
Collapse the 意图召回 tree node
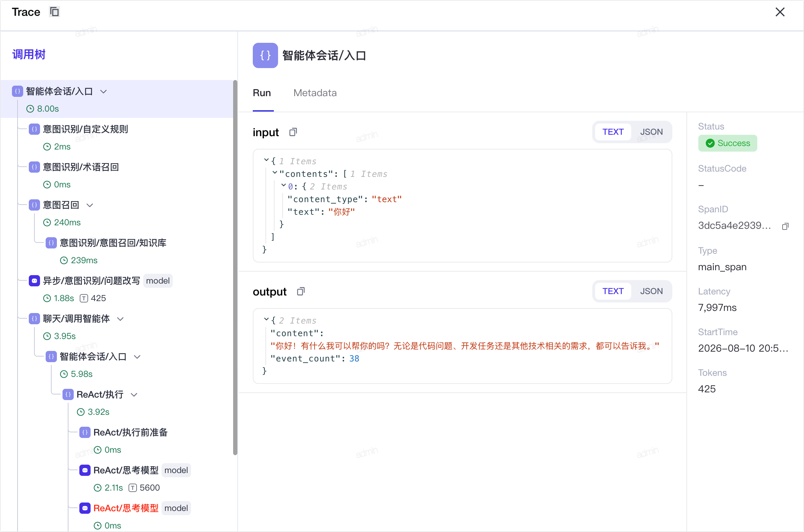click(x=90, y=205)
